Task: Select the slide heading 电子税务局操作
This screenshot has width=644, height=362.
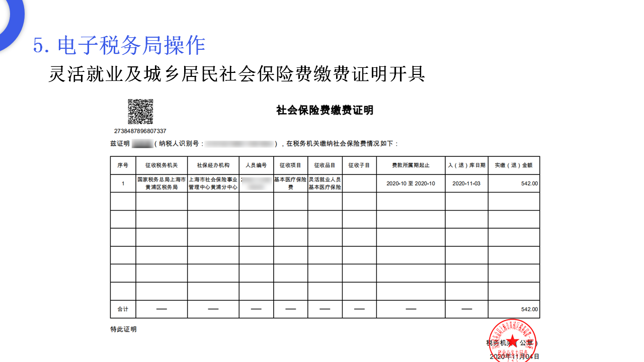Action: click(119, 46)
